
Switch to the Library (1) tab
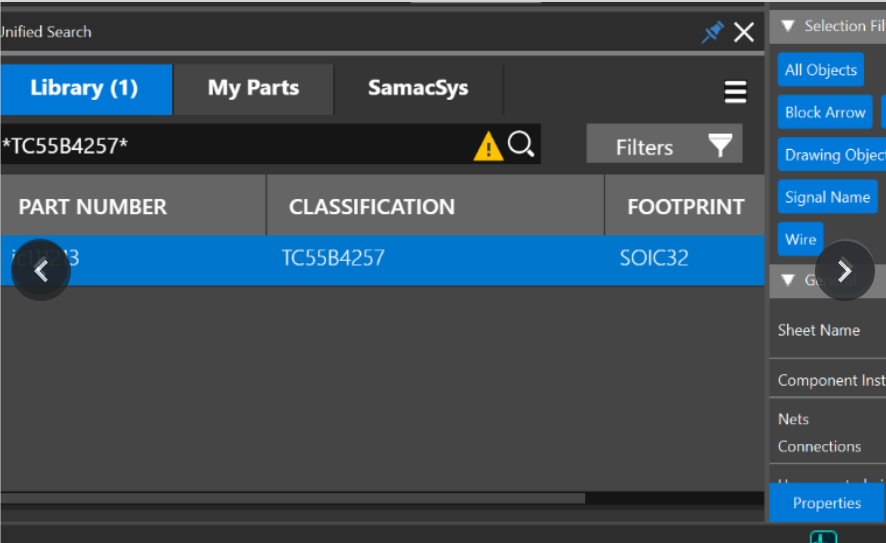[x=85, y=89]
